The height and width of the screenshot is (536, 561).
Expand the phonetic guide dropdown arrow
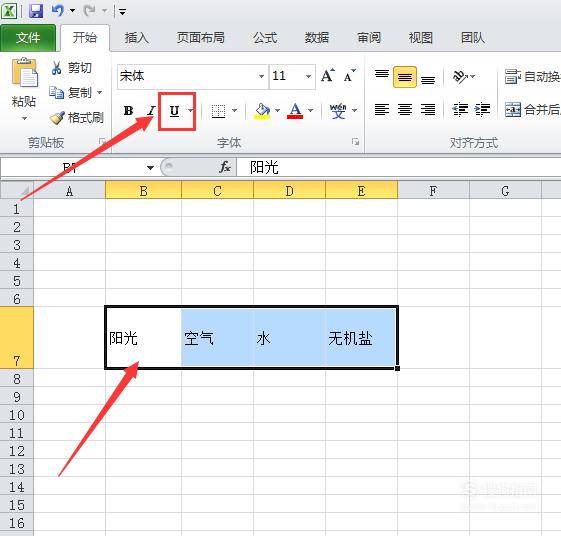[x=355, y=111]
